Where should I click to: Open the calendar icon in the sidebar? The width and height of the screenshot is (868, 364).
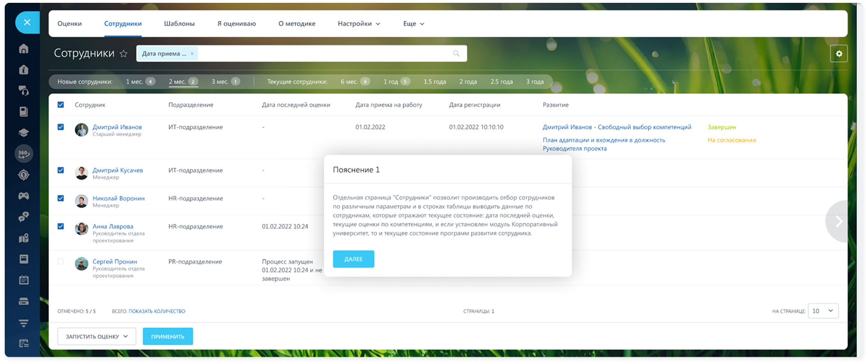pyautogui.click(x=24, y=280)
